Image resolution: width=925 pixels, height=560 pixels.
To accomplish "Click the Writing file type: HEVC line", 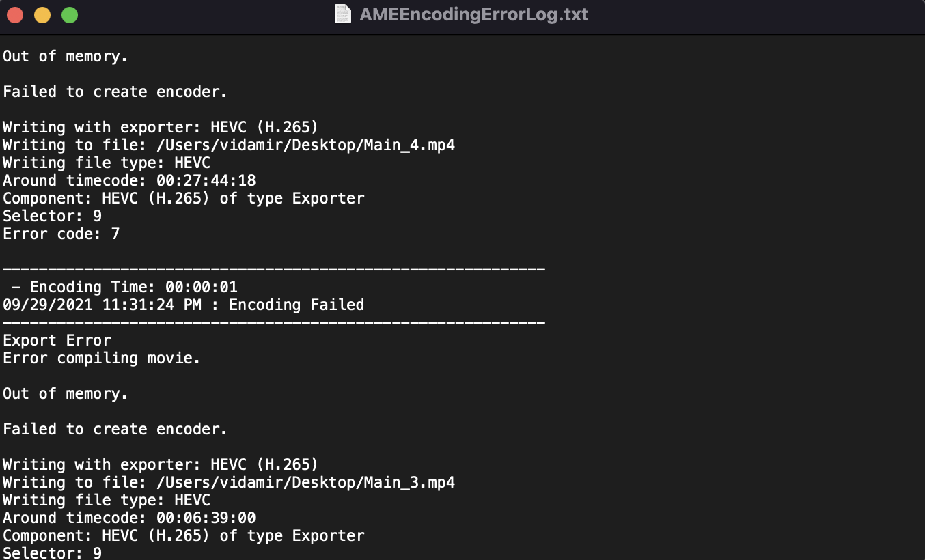I will [x=106, y=163].
